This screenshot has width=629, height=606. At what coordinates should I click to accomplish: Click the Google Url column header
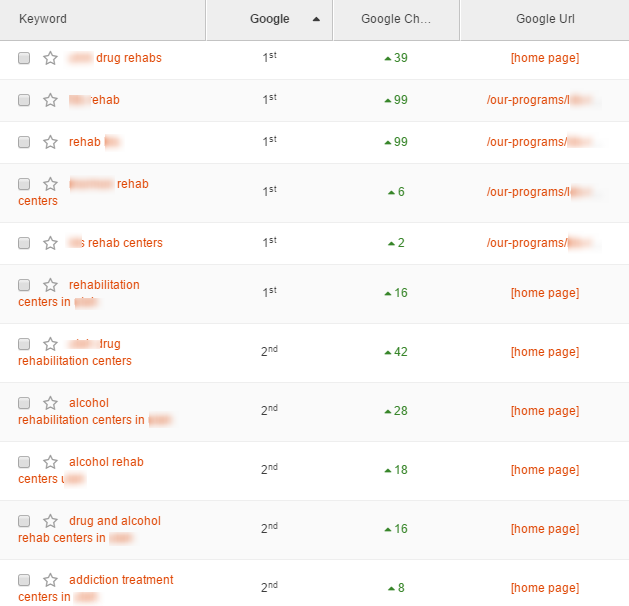pos(545,19)
